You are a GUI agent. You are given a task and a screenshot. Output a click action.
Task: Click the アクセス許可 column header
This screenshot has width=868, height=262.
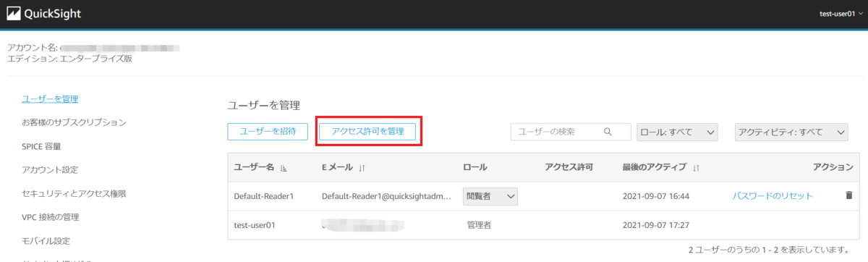(569, 167)
